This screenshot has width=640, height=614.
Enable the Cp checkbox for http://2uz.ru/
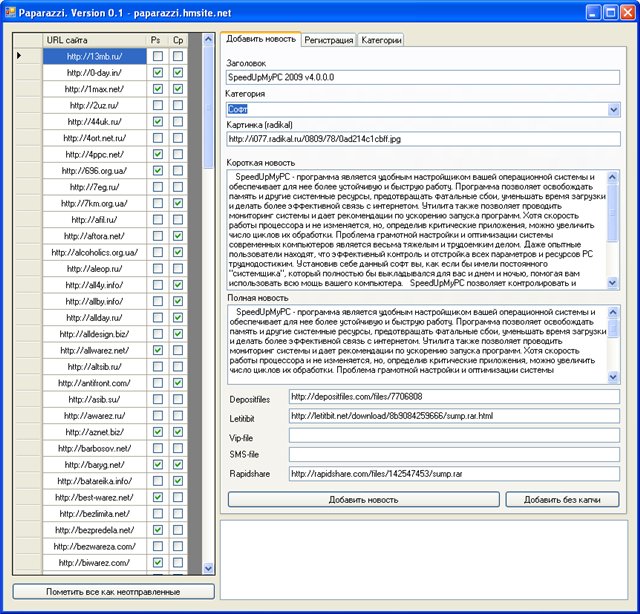[178, 105]
